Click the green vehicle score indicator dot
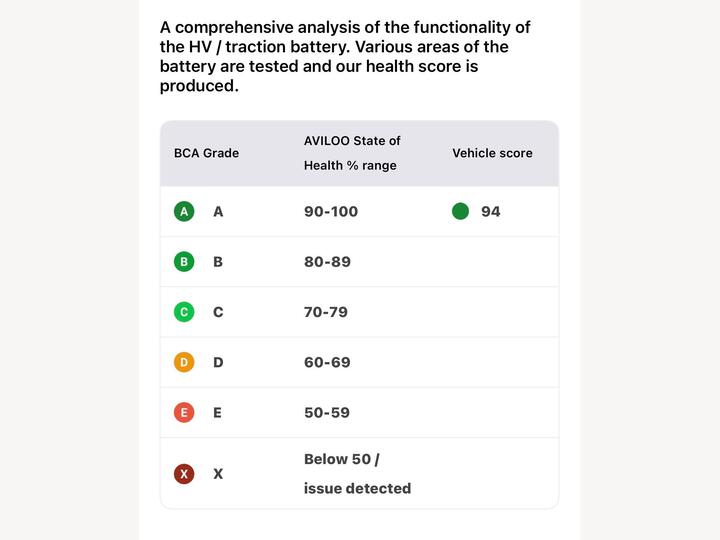 (460, 212)
